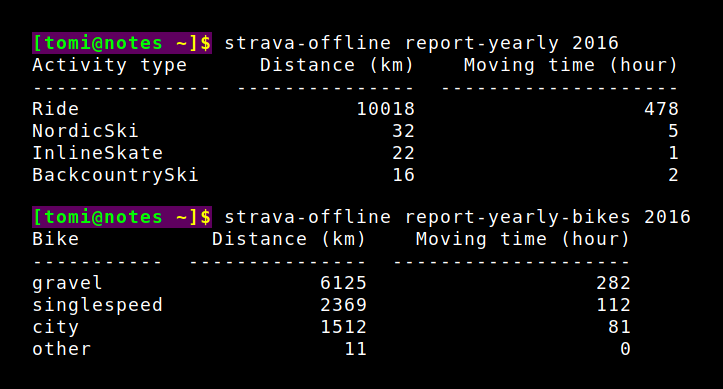This screenshot has height=389, width=723.
Task: Click the singlespeed bike row label
Action: pos(98,305)
